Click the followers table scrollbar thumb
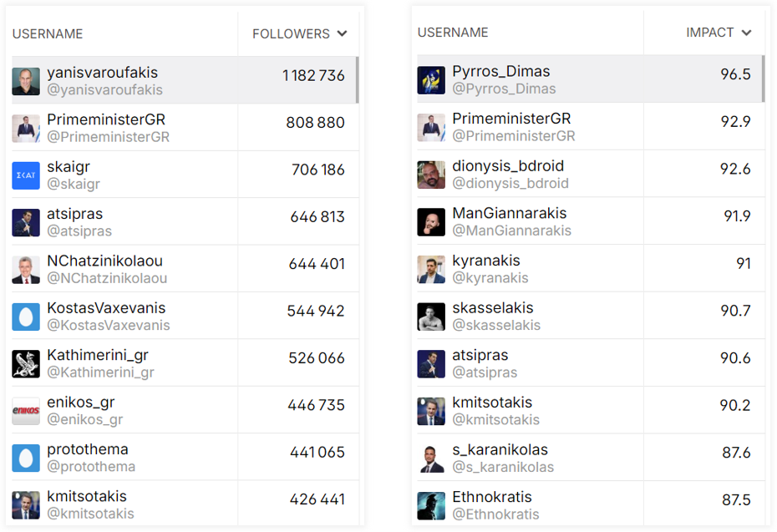Viewport: 777px width, 532px height. (358, 79)
